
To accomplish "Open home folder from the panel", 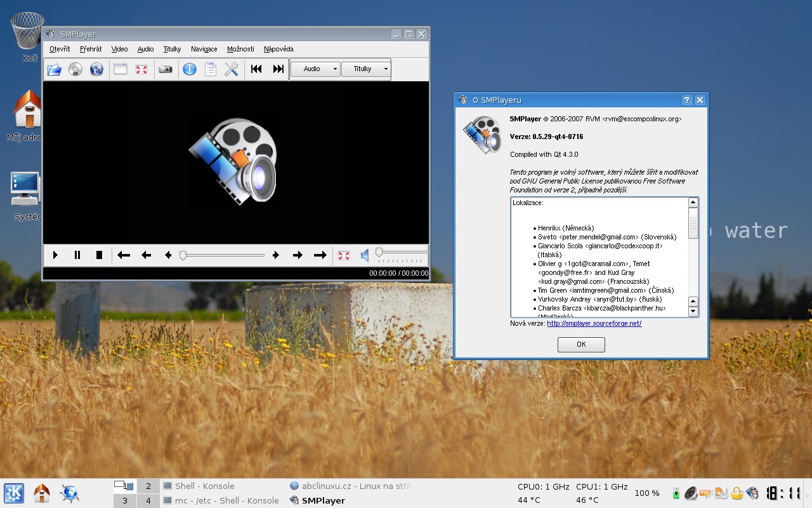I will pyautogui.click(x=42, y=493).
